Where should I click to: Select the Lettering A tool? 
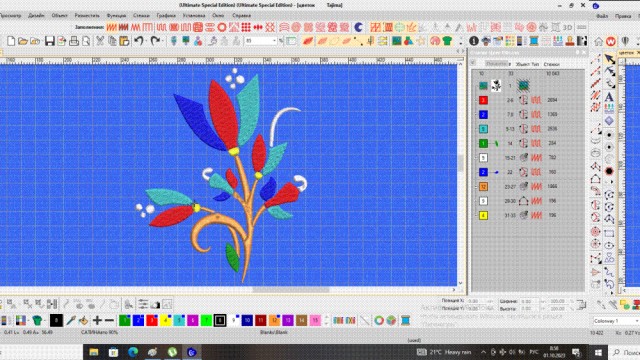pos(609,97)
